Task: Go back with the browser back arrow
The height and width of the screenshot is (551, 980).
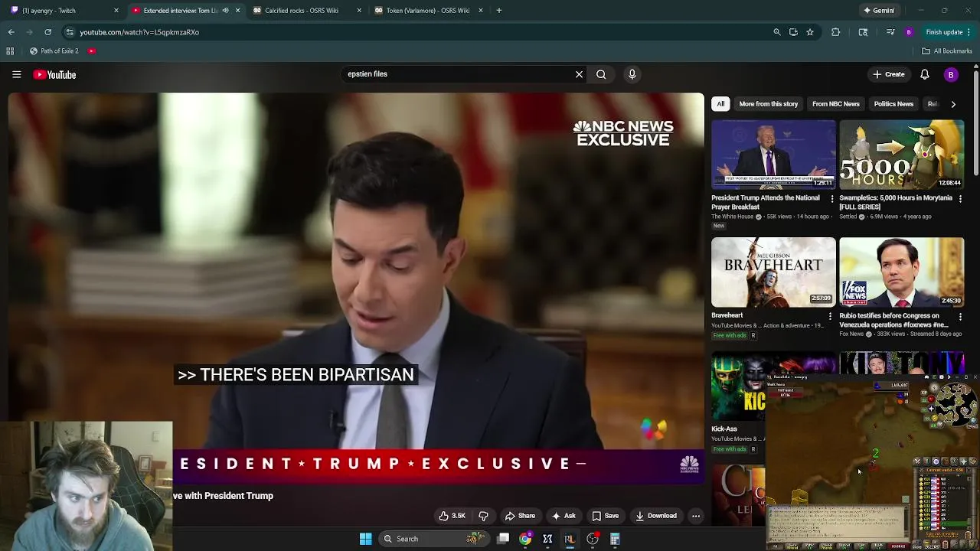Action: [x=11, y=32]
